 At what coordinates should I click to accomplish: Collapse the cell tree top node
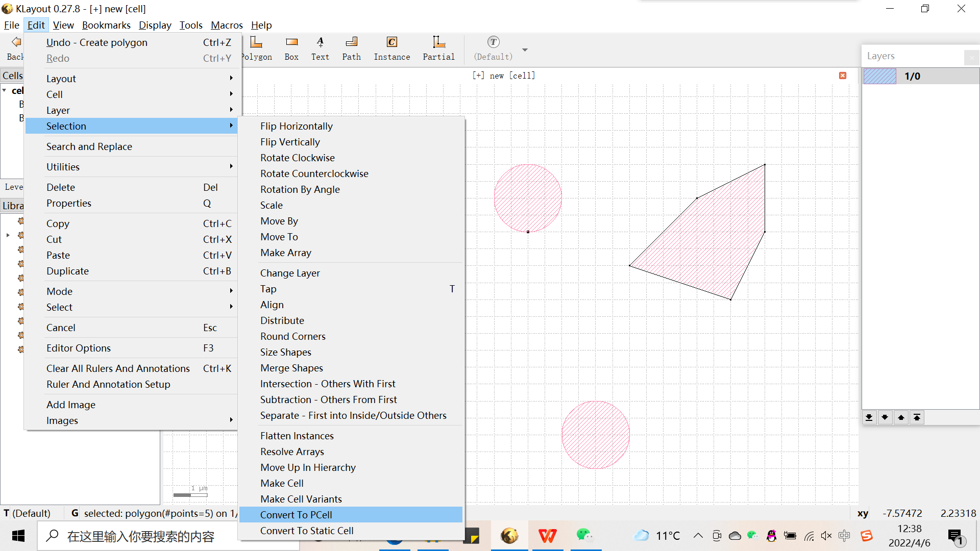click(x=5, y=90)
